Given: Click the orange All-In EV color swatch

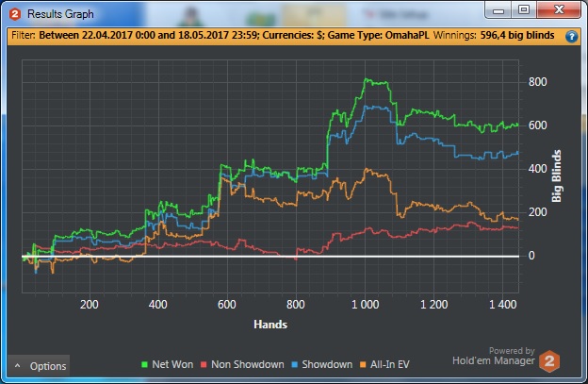Looking at the screenshot, I should pos(363,364).
